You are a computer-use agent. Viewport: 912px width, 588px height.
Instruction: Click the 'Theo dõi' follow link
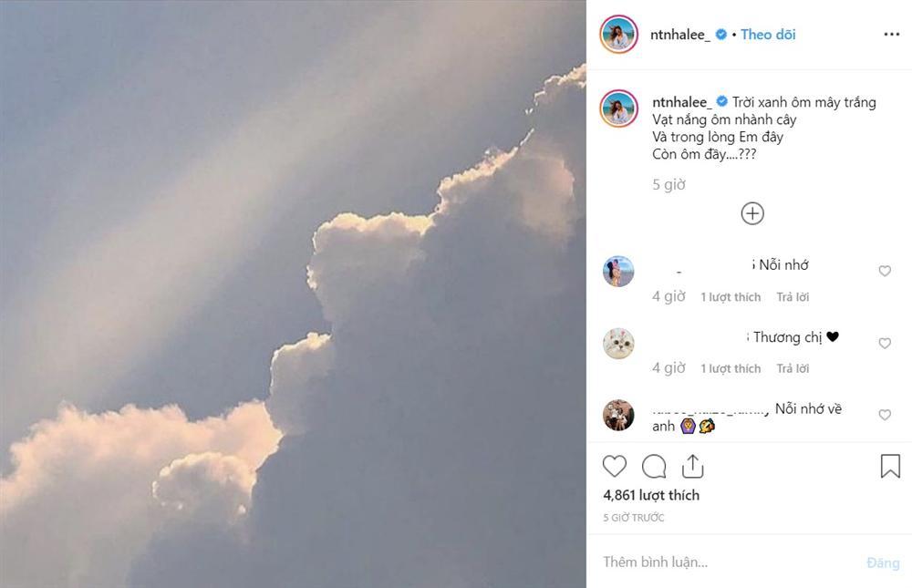coord(768,35)
